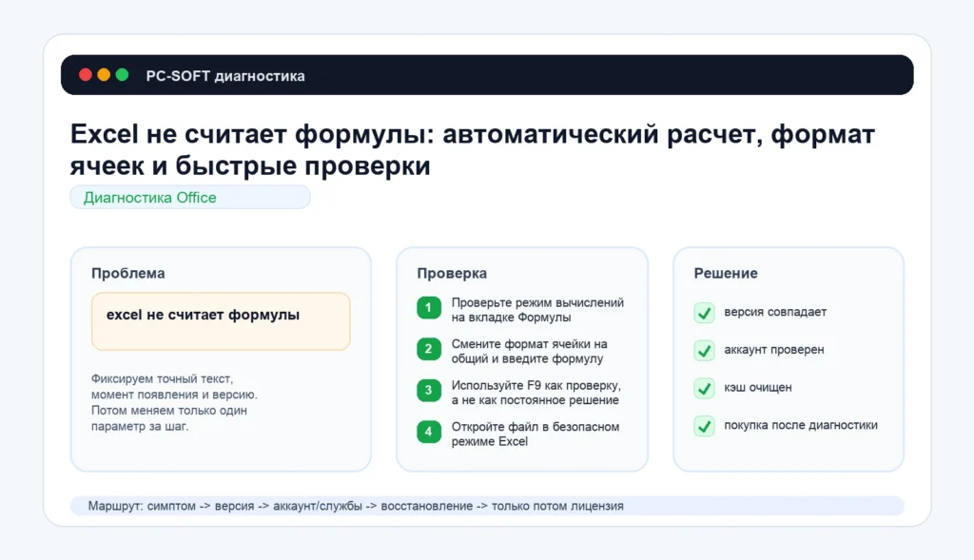Click 'Откройте файл в безопасном режиме Excel'
Image resolution: width=974 pixels, height=560 pixels.
point(536,434)
